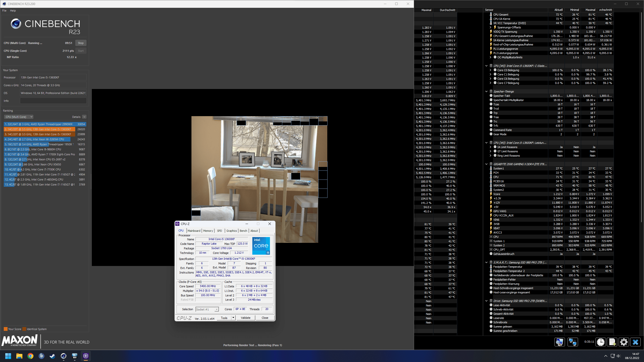Click CPU-Z title bar app icon

pos(178,224)
